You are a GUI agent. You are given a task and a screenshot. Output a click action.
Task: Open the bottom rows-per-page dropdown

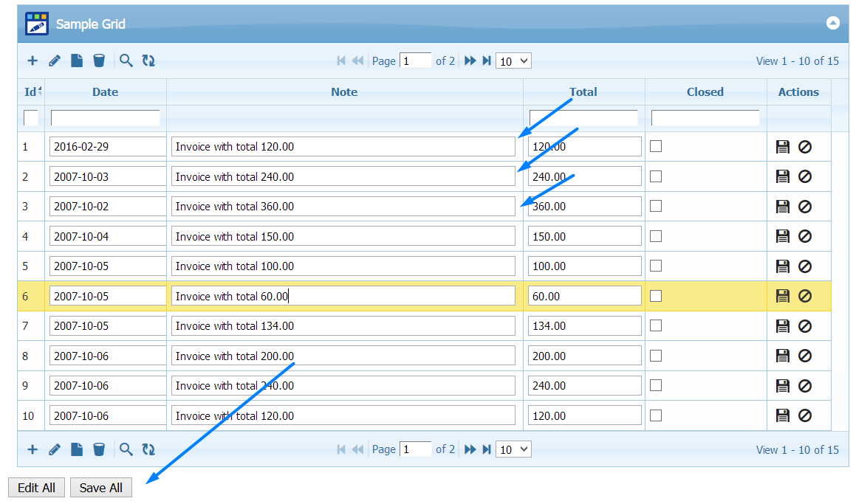pyautogui.click(x=513, y=449)
